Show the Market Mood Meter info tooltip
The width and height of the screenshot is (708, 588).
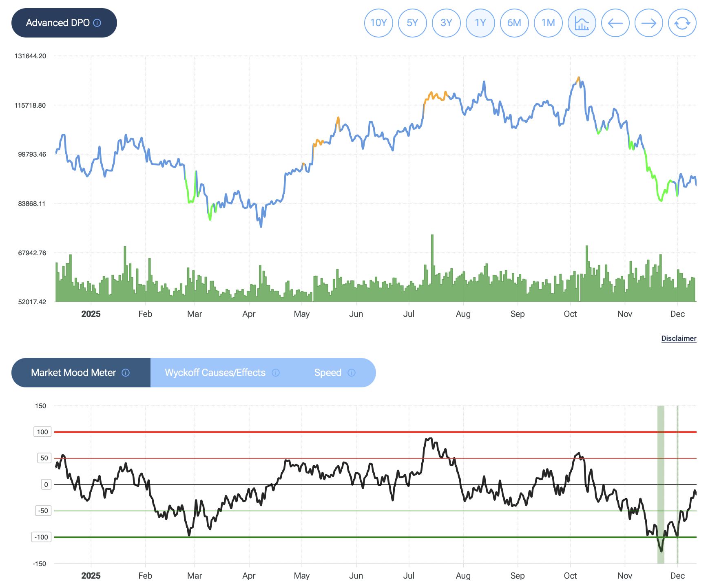point(126,373)
